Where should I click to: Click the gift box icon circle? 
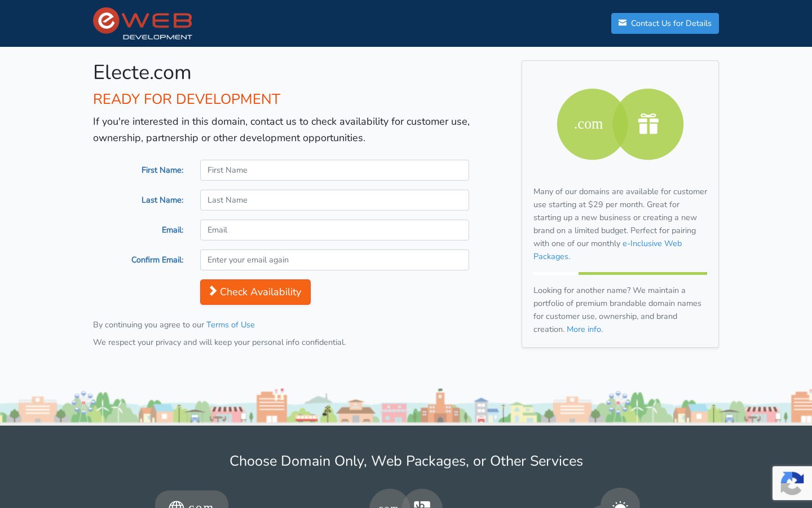pyautogui.click(x=648, y=124)
